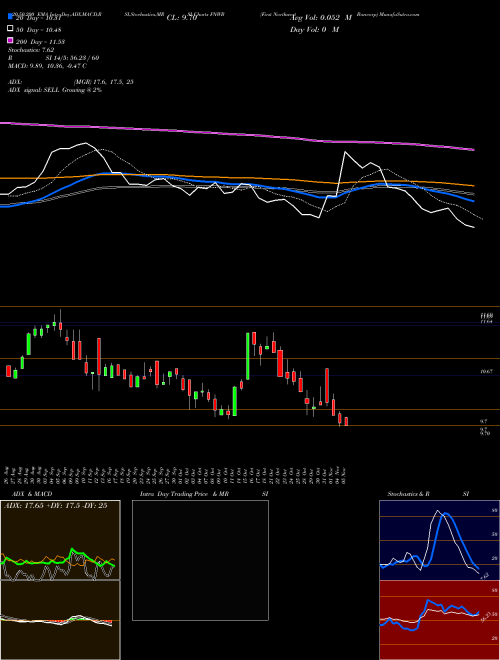Click the 10.67 price axis label
The height and width of the screenshot is (660, 500).
[487, 372]
